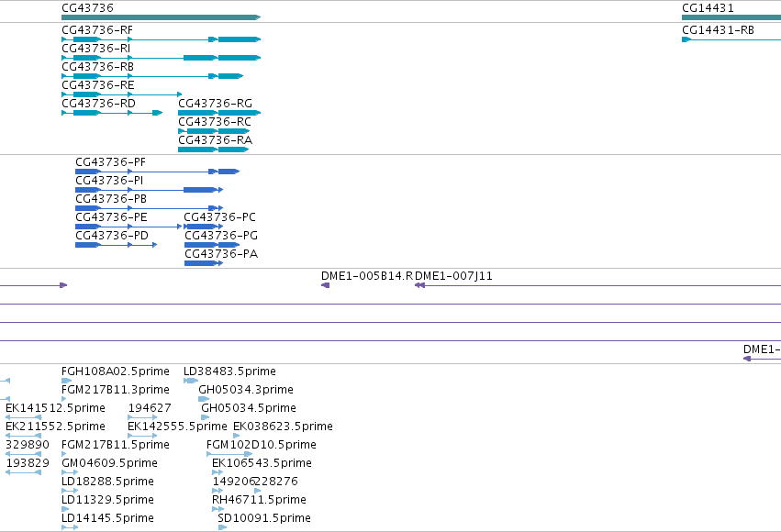The image size is (781, 532).
Task: Select EST EK141512.5prime
Action: click(x=24, y=418)
